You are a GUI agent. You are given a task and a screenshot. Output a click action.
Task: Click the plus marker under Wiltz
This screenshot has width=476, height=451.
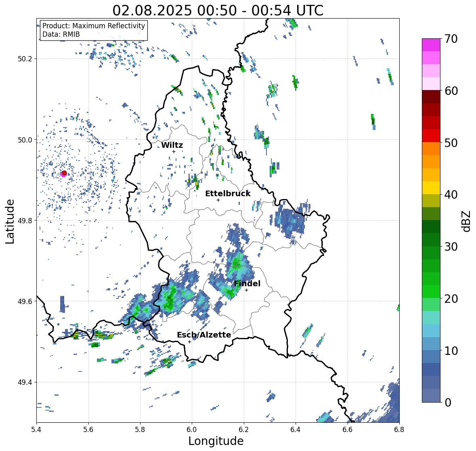point(174,151)
